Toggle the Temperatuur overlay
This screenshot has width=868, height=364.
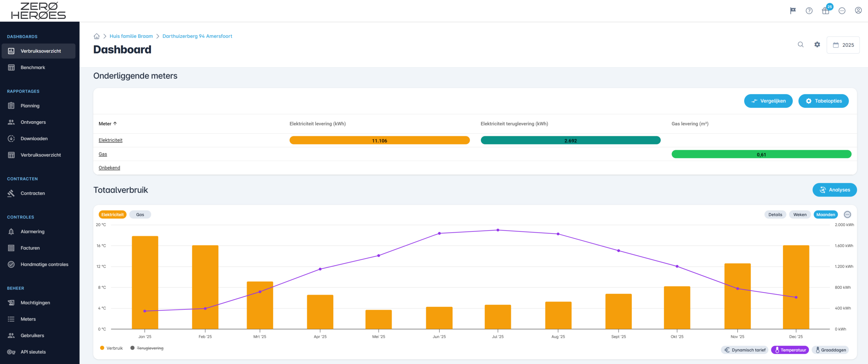790,350
